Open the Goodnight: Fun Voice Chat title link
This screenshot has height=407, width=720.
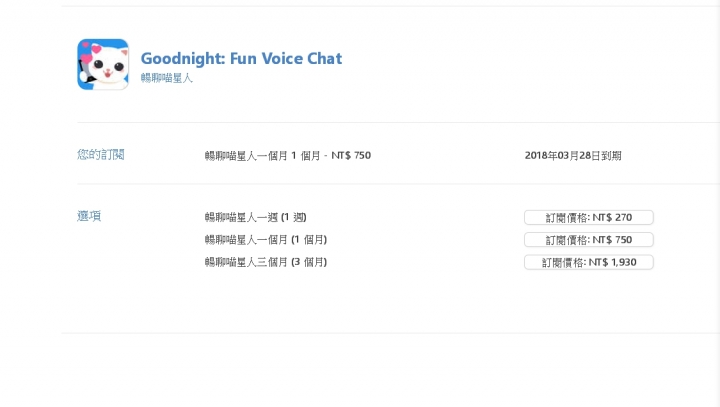coord(241,59)
